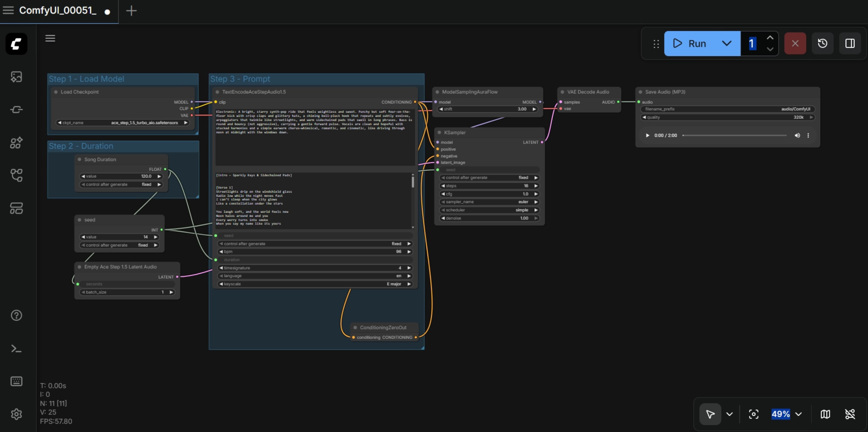The image size is (868, 432).
Task: Mute the audio player in Save Audio node
Action: click(797, 135)
